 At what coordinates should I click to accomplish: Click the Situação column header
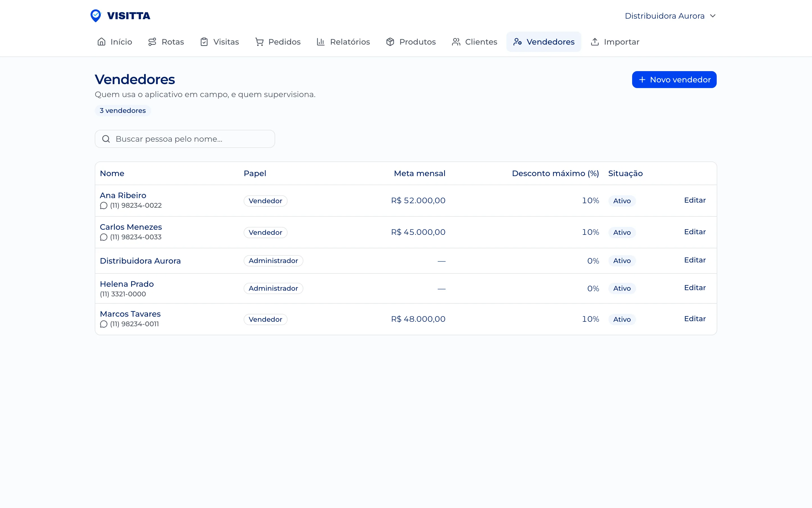(625, 173)
